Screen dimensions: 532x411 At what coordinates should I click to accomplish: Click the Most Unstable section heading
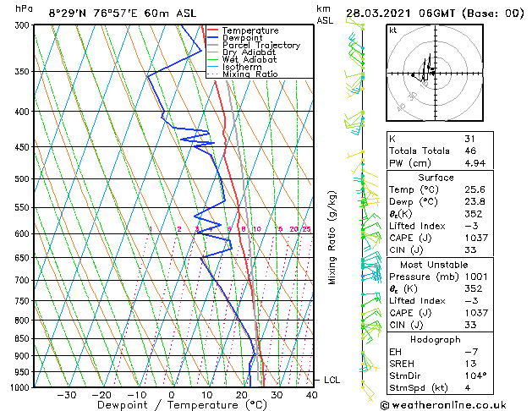point(434,265)
